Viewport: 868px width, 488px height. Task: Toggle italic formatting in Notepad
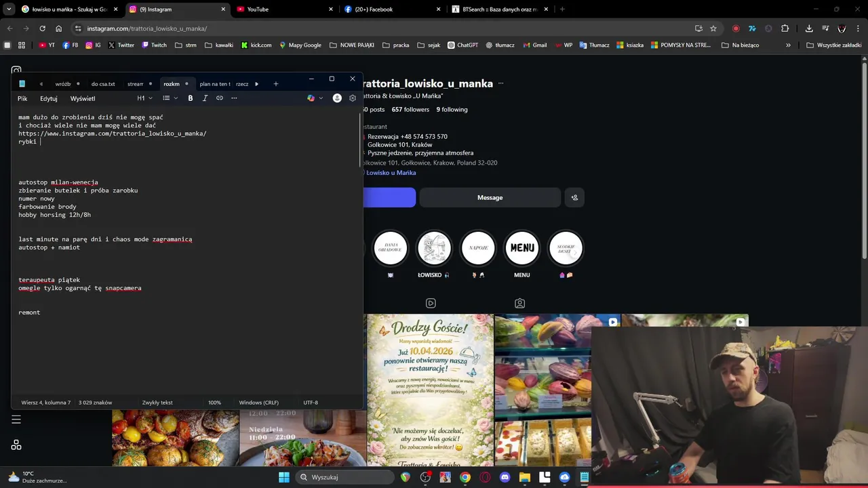[205, 98]
